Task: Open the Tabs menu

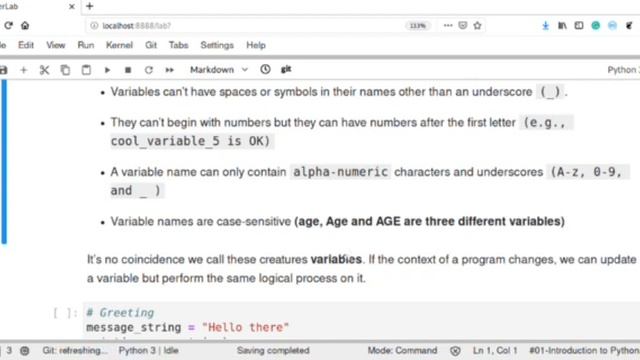Action: pos(178,45)
